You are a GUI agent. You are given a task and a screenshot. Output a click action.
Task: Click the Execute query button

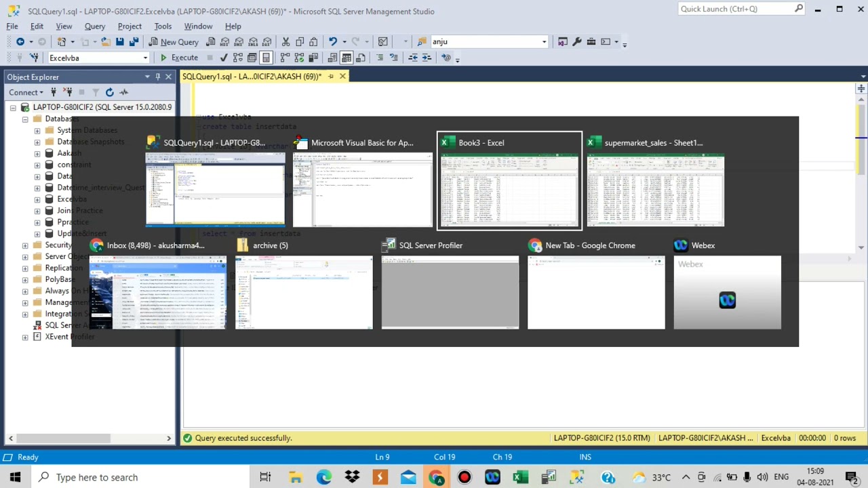tap(179, 58)
